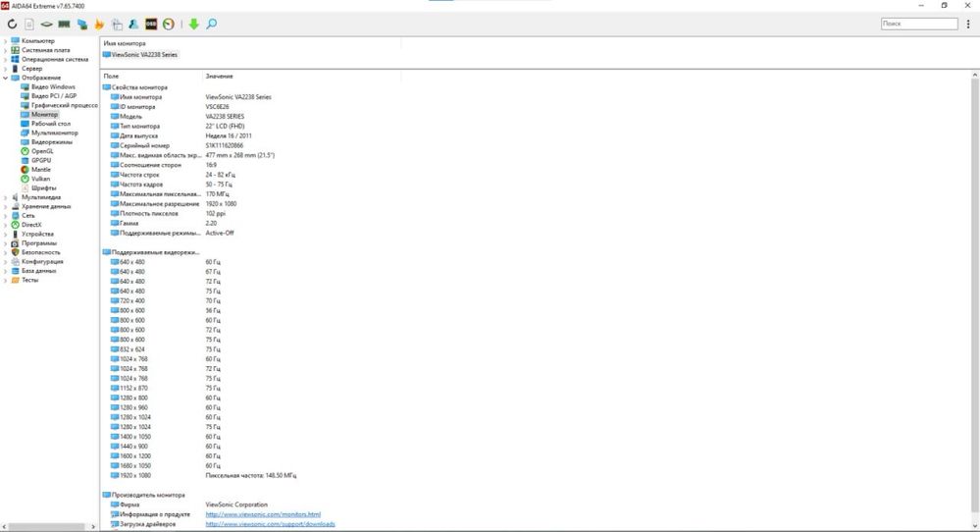Viewport: 980px width, 532px height.
Task: Click the Устройства tree label
Action: click(37, 234)
